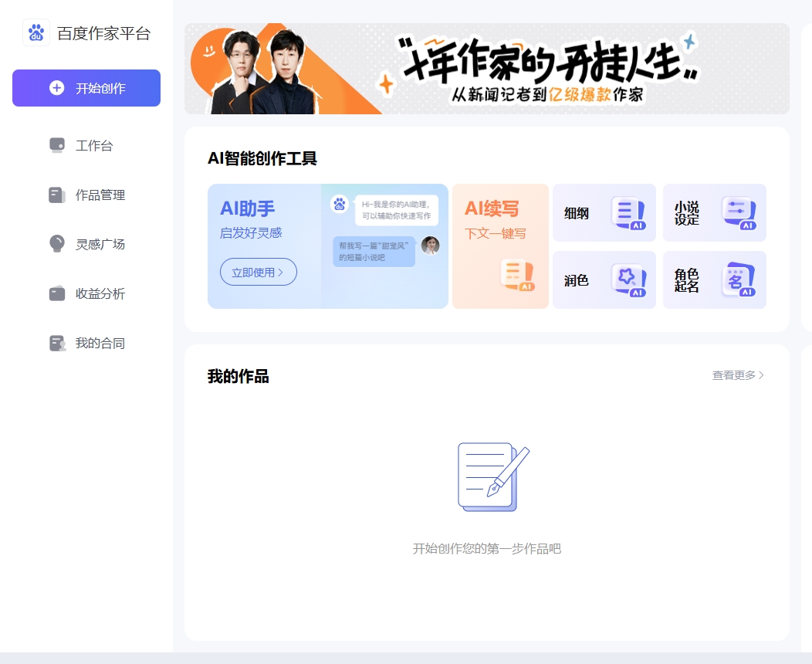Click the 立即使用 button
The height and width of the screenshot is (664, 812).
259,272
